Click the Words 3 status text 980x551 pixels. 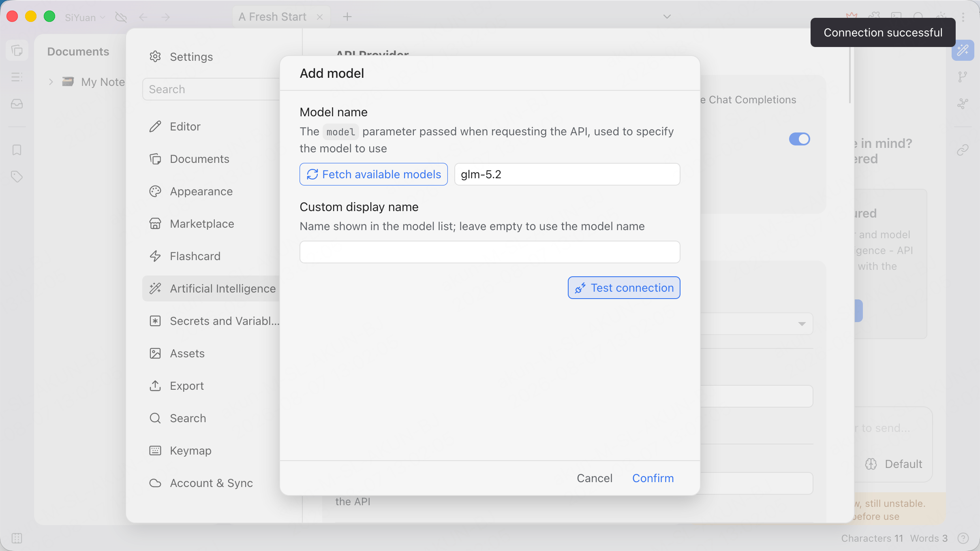coord(929,538)
